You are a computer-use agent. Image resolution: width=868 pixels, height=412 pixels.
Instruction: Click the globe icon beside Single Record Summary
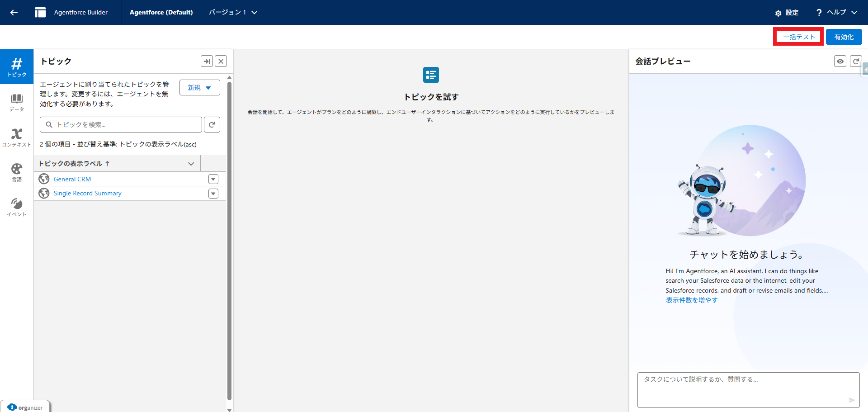pyautogui.click(x=44, y=193)
